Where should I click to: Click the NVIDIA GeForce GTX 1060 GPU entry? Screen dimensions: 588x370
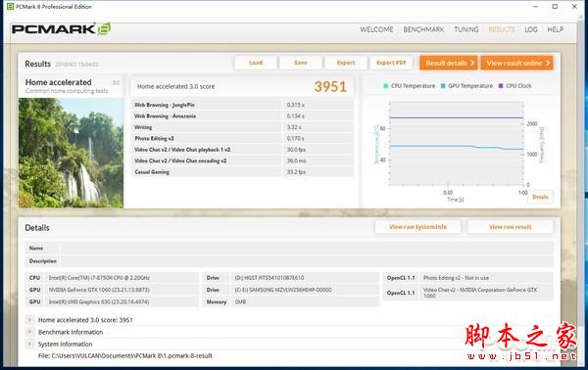(99, 290)
